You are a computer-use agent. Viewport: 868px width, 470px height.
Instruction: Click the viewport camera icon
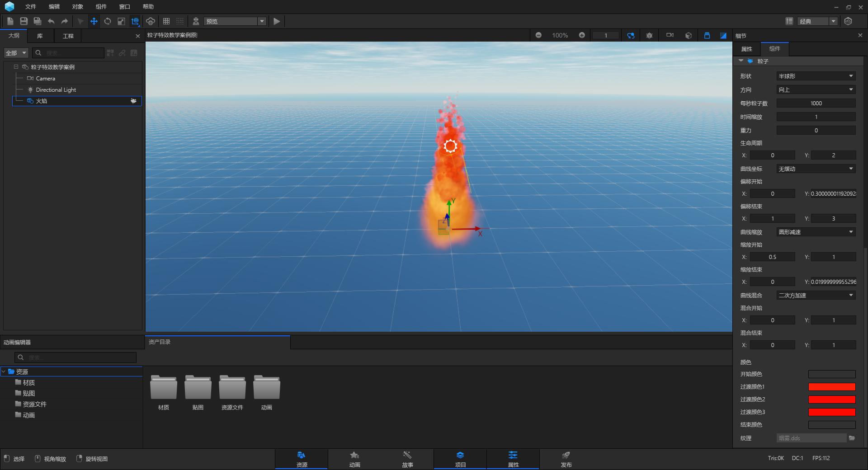(670, 35)
